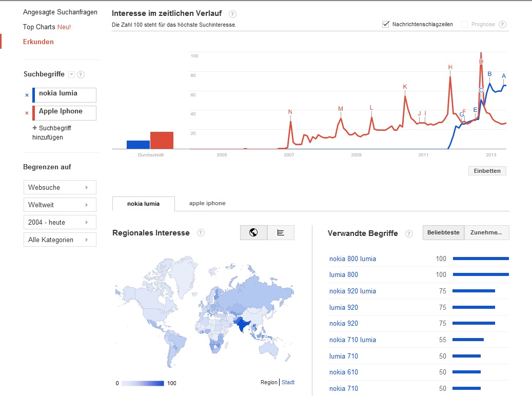
Task: Open the nokia 920 lumia related term
Action: click(x=352, y=291)
